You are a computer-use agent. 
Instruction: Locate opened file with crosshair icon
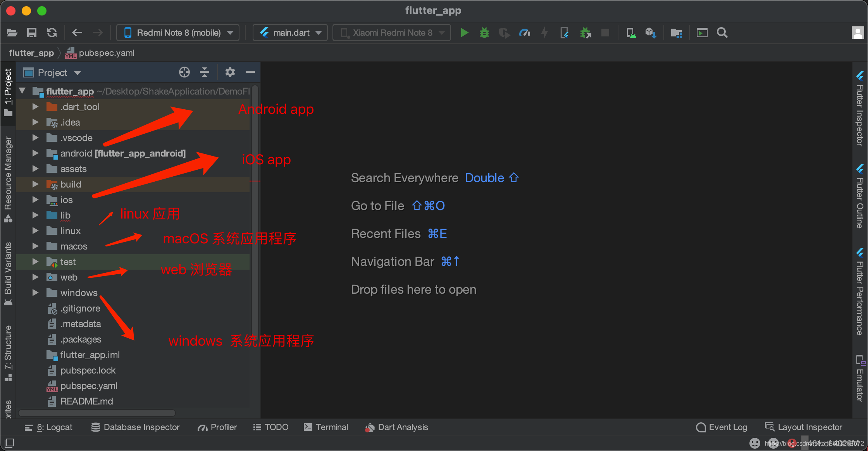[x=184, y=72]
